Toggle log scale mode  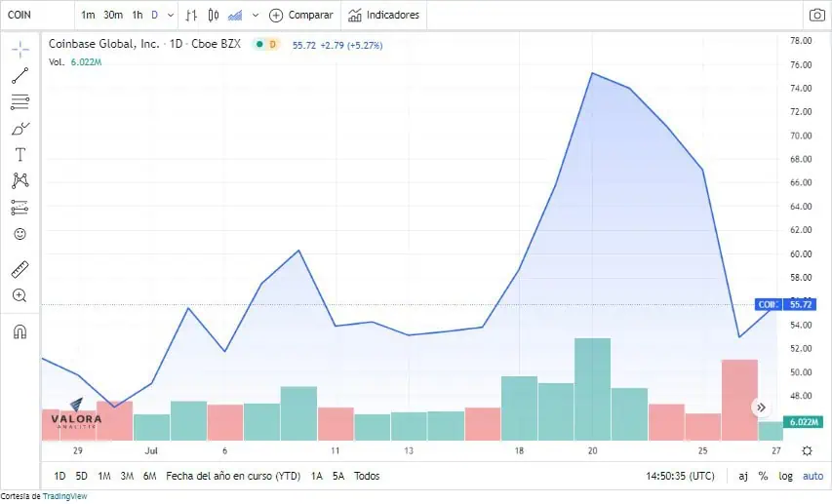click(x=785, y=476)
